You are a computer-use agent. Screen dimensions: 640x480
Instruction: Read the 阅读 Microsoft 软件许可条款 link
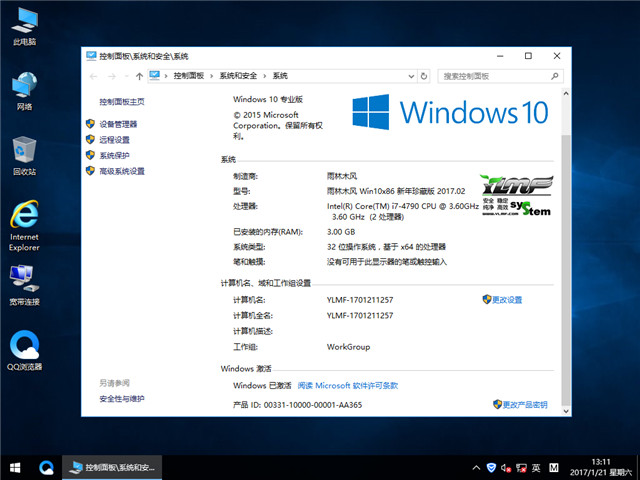[x=348, y=386]
